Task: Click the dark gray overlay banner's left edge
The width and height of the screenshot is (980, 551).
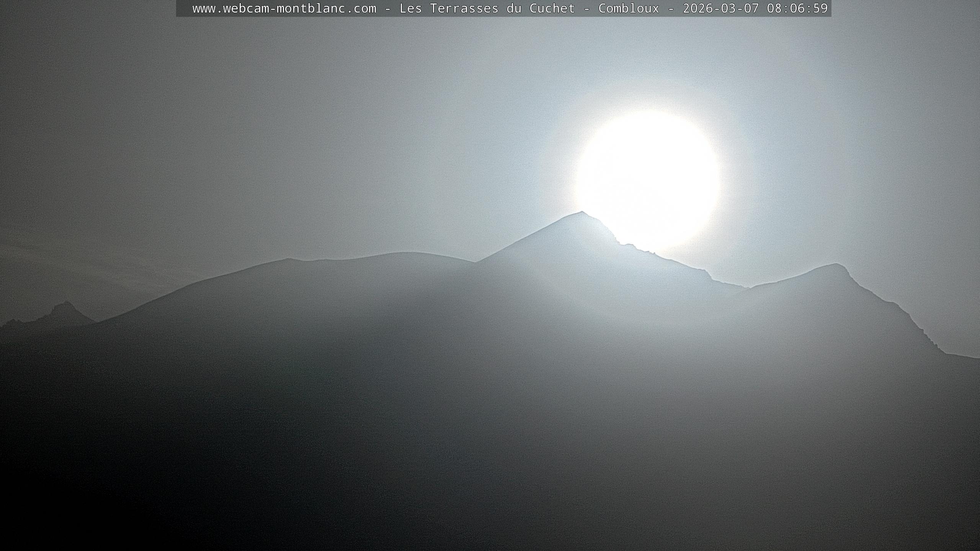Action: click(x=178, y=8)
